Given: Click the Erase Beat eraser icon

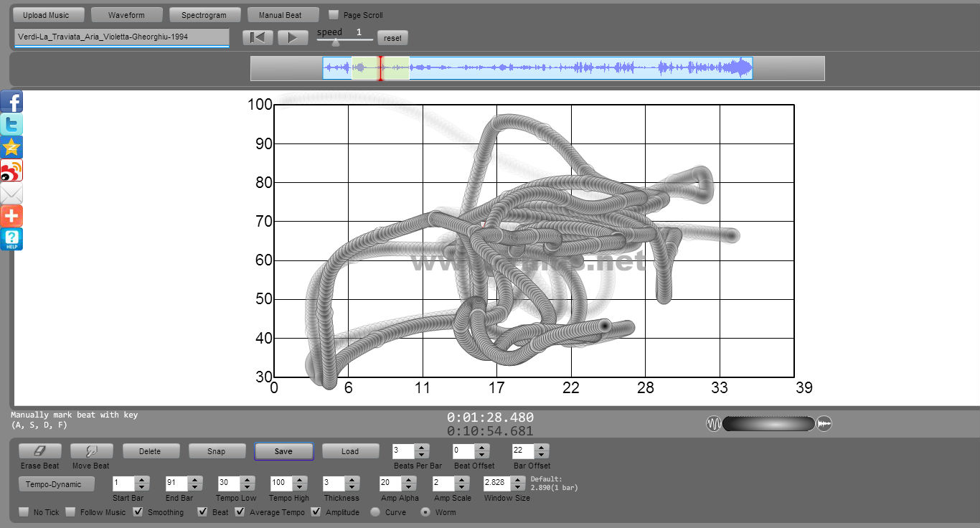Looking at the screenshot, I should pyautogui.click(x=40, y=451).
